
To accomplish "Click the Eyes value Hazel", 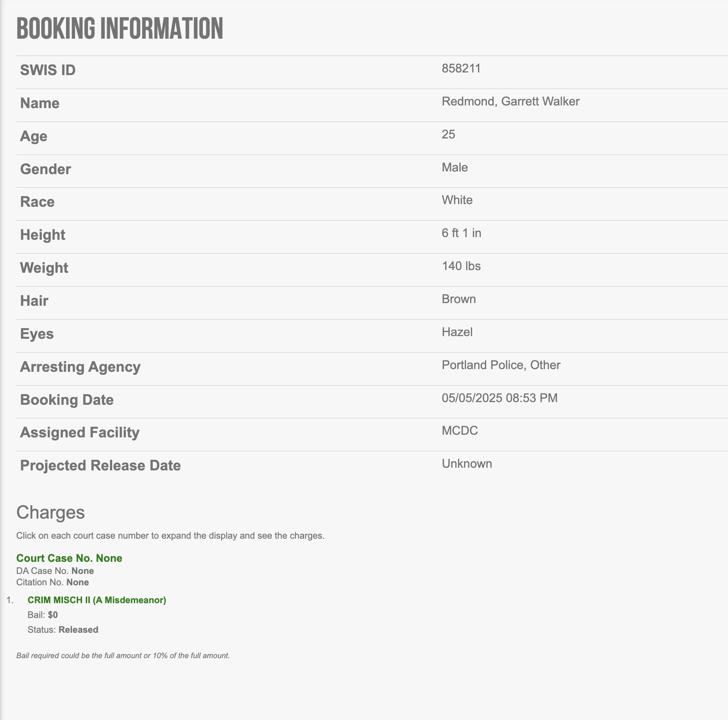I will [x=457, y=332].
